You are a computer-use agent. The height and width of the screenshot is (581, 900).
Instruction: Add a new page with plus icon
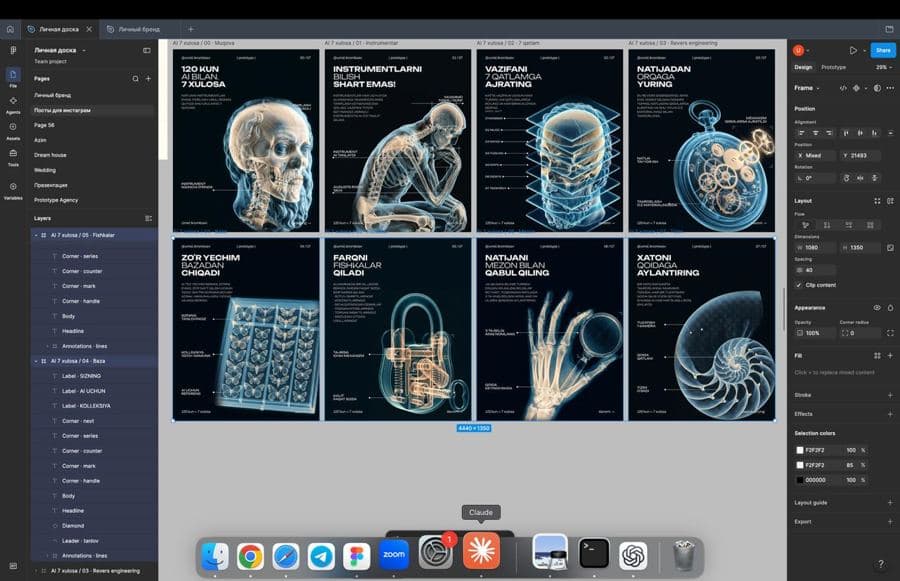148,79
